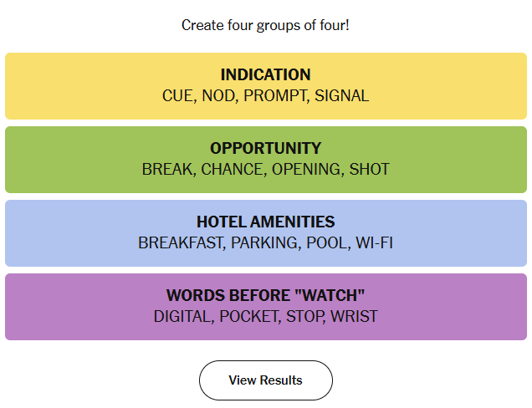This screenshot has height=408, width=532.
Task: Click the word POCKET in purple group
Action: (249, 316)
